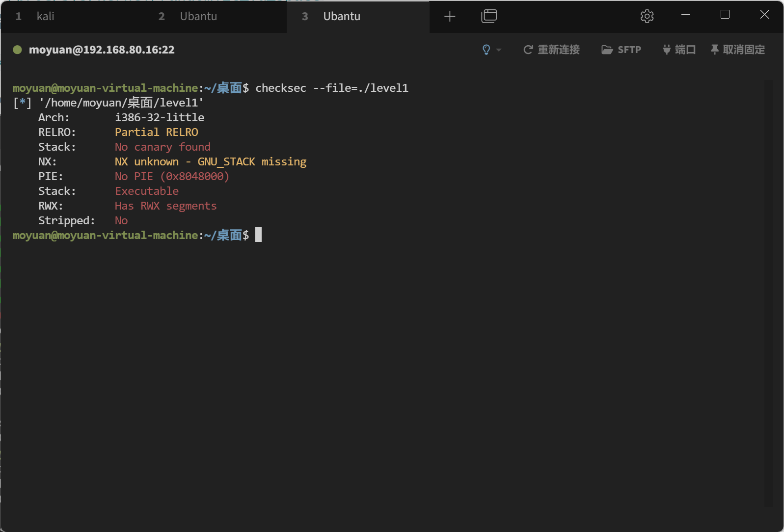Toggle 取消固定 to unpin the toolbar
The image size is (784, 532).
(738, 50)
